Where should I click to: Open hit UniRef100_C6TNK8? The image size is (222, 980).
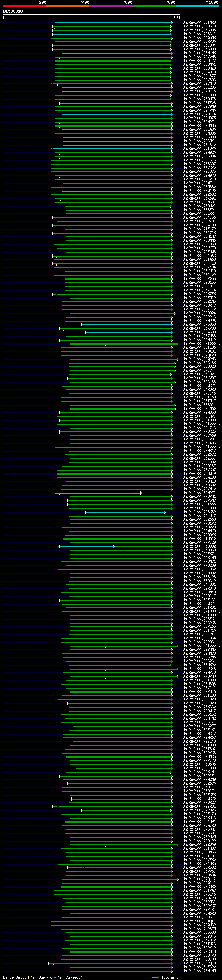coord(199,23)
